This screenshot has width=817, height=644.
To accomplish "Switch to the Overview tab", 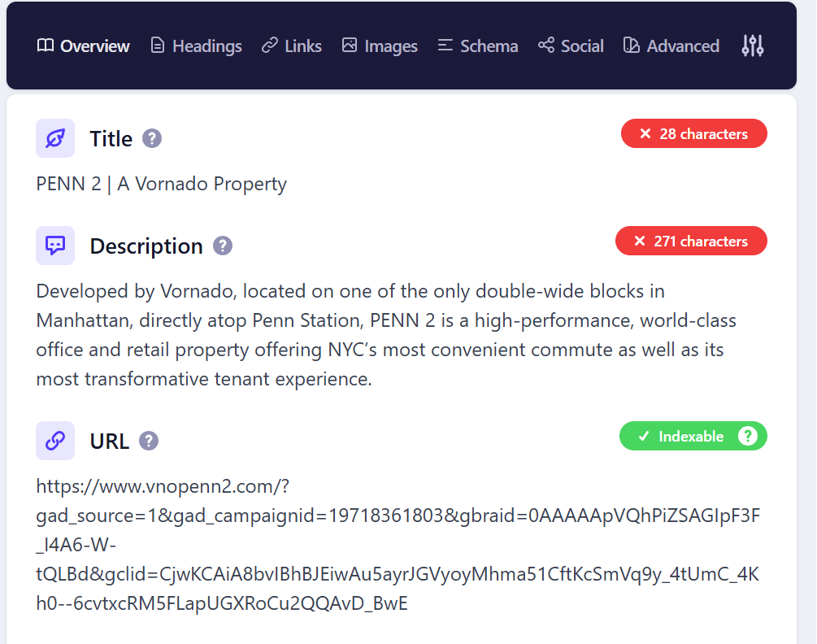I will point(84,46).
